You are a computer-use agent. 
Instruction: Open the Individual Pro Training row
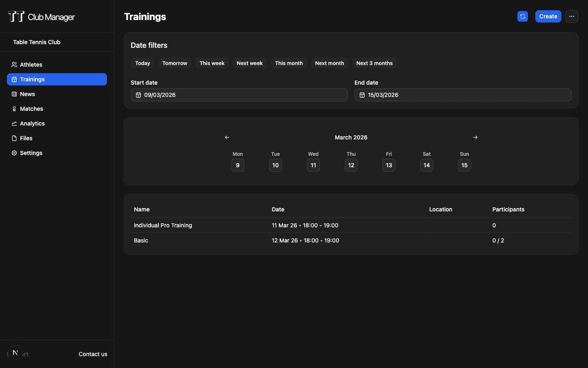tap(163, 225)
